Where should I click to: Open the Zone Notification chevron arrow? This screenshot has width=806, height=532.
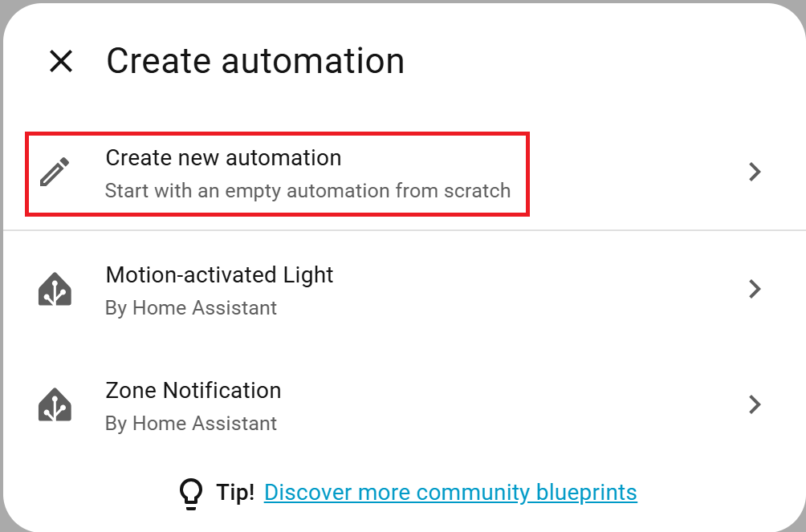pyautogui.click(x=754, y=404)
